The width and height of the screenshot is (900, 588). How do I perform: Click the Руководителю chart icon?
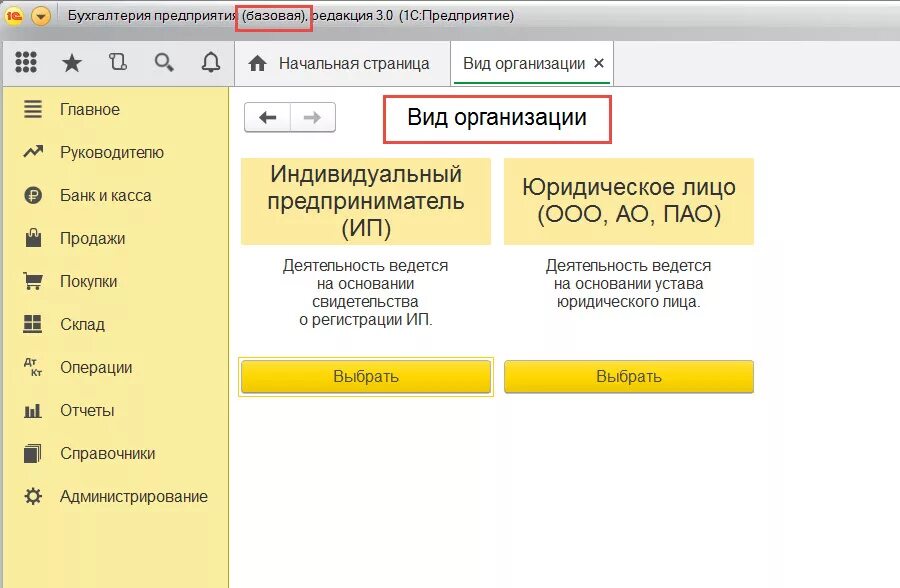pyautogui.click(x=33, y=152)
